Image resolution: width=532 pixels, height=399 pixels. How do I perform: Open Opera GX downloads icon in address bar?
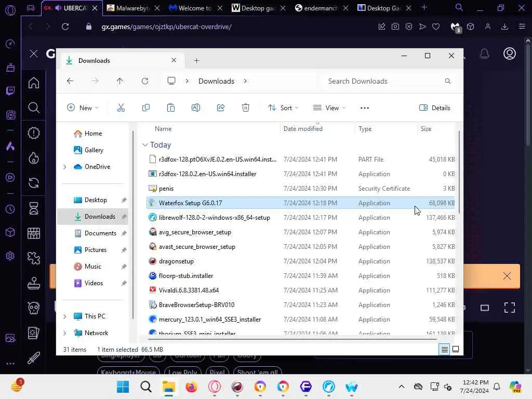(x=504, y=26)
